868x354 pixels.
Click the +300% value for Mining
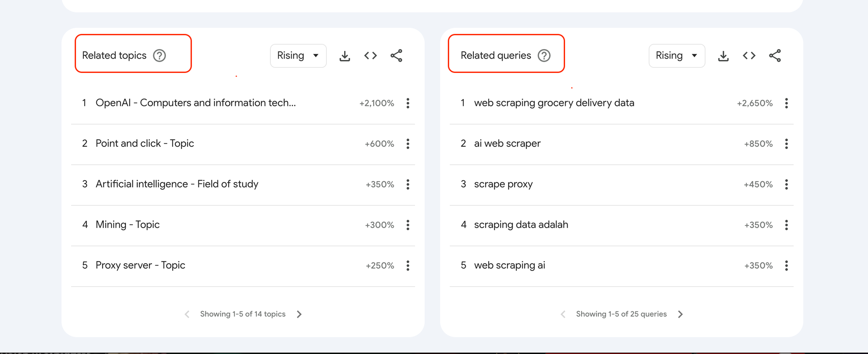[x=379, y=225]
